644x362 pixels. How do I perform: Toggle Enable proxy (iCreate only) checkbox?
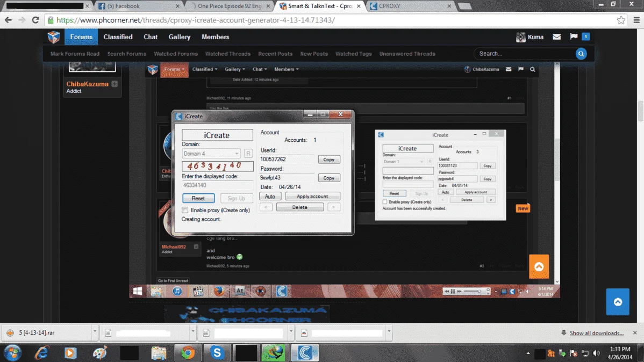185,210
